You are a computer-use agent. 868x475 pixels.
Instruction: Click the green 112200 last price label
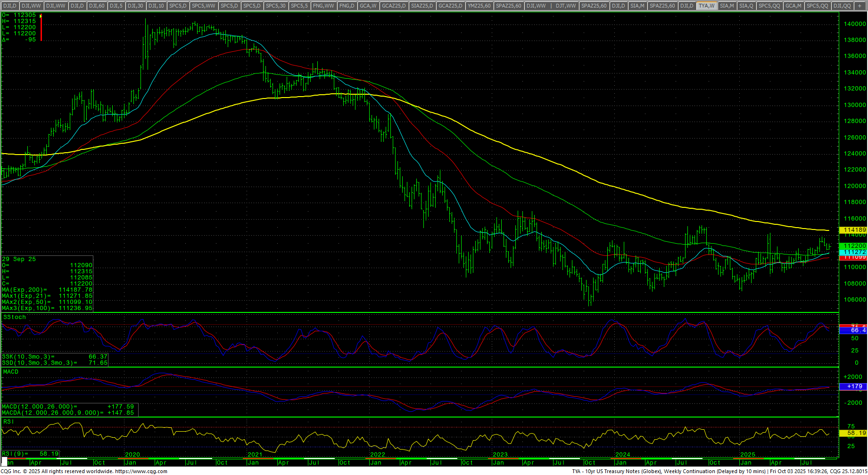(x=854, y=246)
